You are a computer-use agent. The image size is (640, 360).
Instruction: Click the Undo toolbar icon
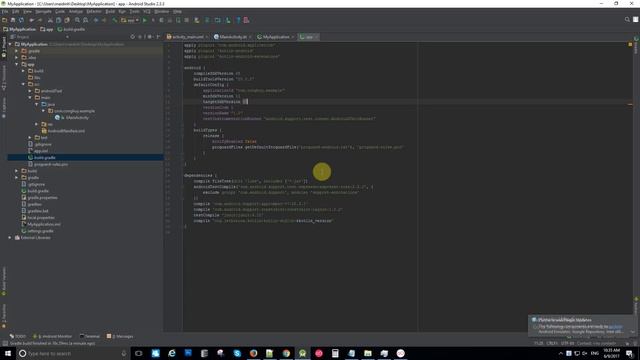(x=32, y=20)
